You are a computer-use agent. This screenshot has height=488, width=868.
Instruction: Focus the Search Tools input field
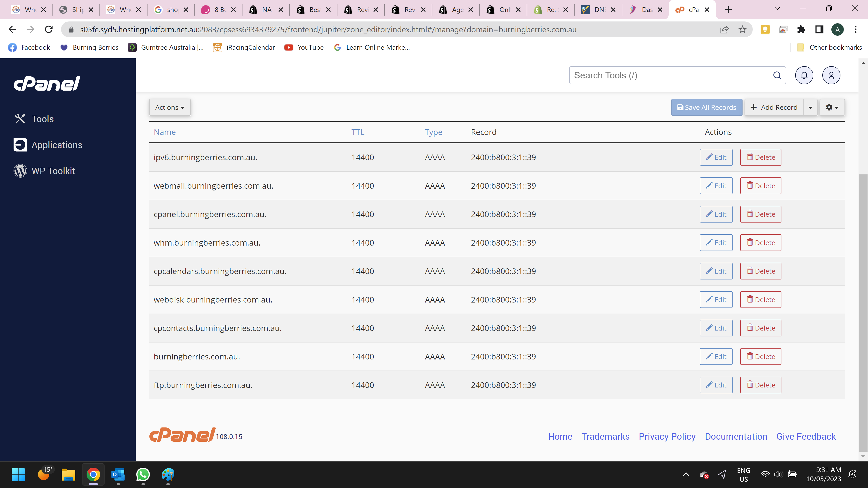click(x=670, y=75)
